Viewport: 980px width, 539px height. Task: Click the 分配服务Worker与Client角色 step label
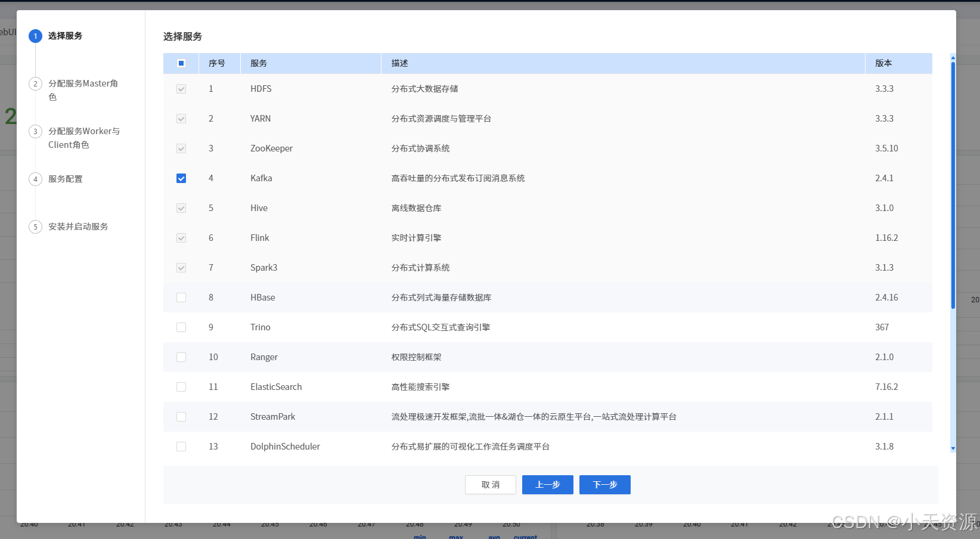(x=84, y=138)
